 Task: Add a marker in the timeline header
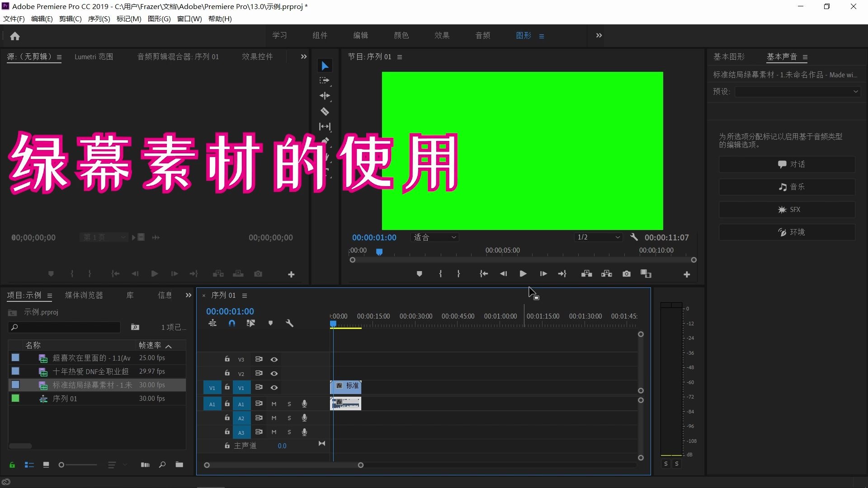click(x=270, y=323)
